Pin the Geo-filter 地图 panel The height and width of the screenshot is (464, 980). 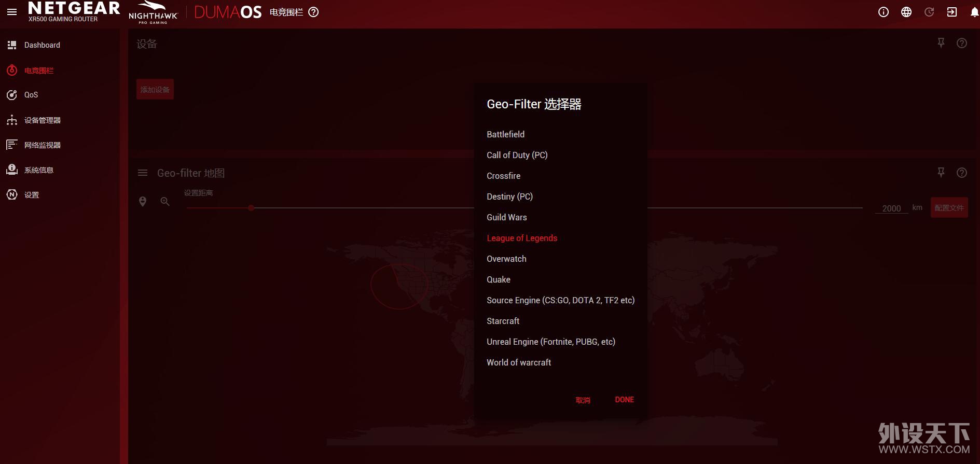point(941,173)
